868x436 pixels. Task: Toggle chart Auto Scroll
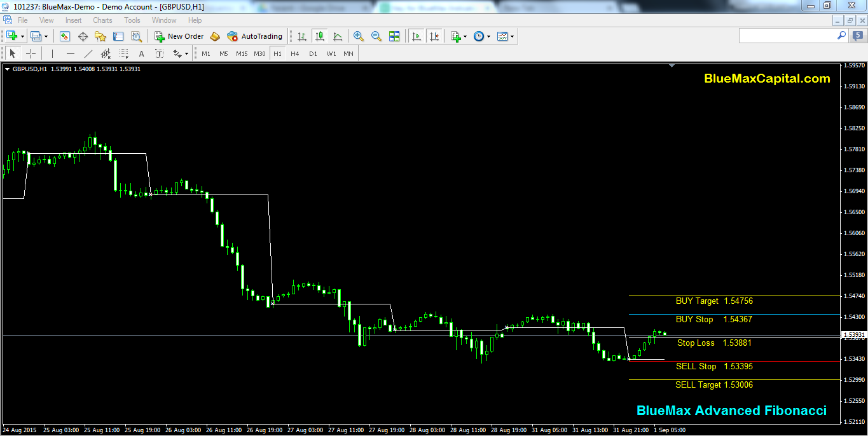click(417, 36)
